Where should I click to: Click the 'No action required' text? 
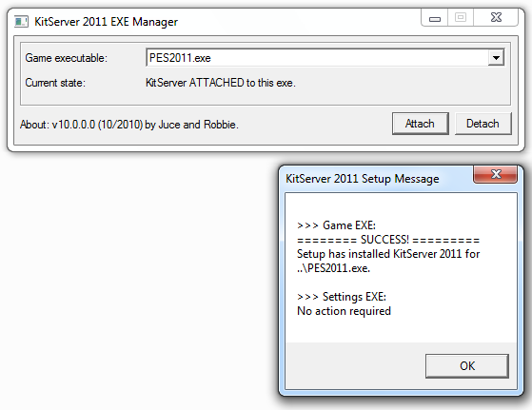tap(344, 311)
